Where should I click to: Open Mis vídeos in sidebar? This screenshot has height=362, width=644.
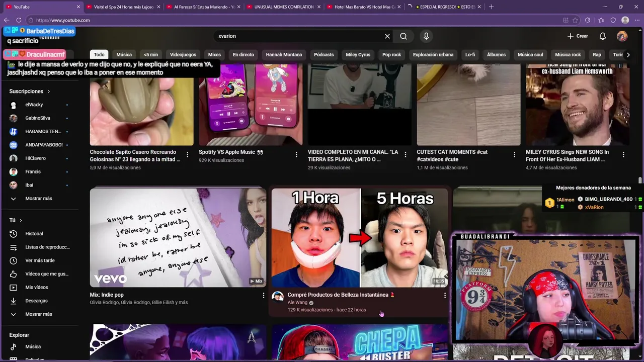(39, 288)
